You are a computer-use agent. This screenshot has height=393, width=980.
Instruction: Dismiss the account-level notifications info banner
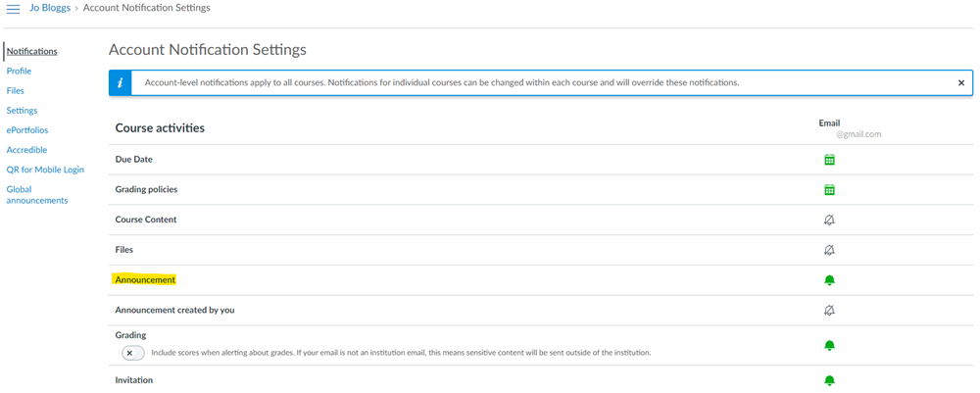[960, 83]
